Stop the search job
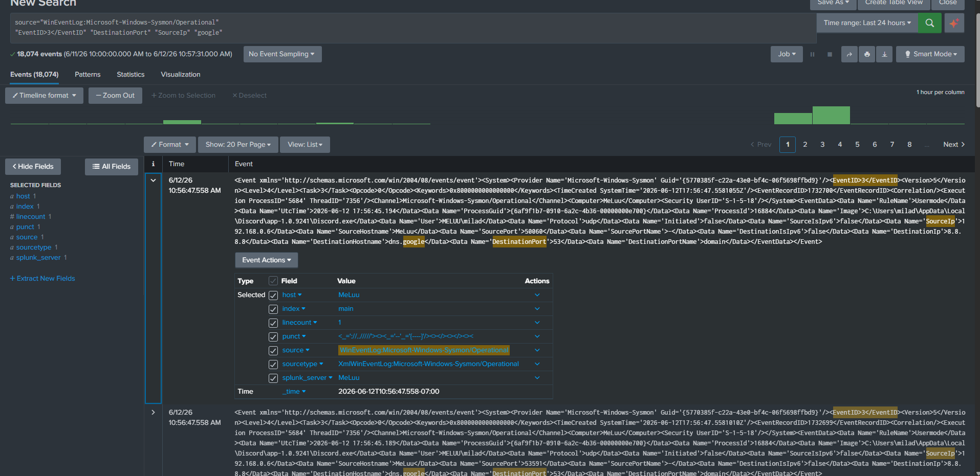The image size is (980, 476). [x=830, y=54]
